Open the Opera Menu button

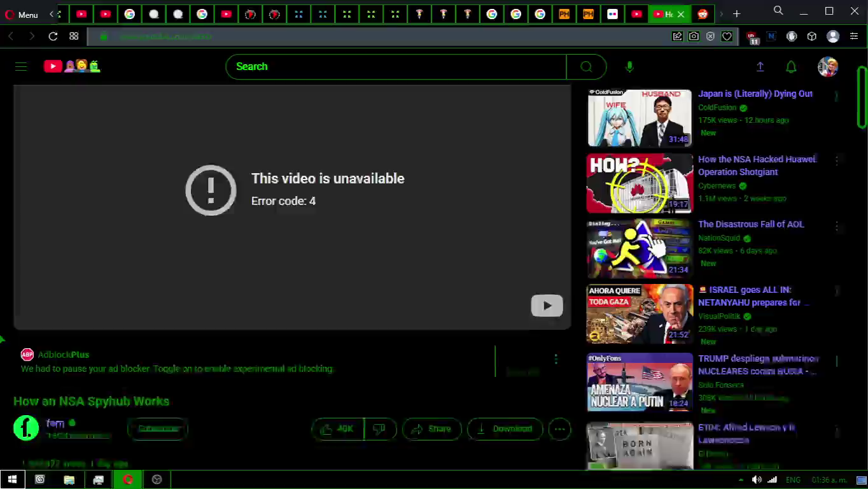[x=22, y=14]
